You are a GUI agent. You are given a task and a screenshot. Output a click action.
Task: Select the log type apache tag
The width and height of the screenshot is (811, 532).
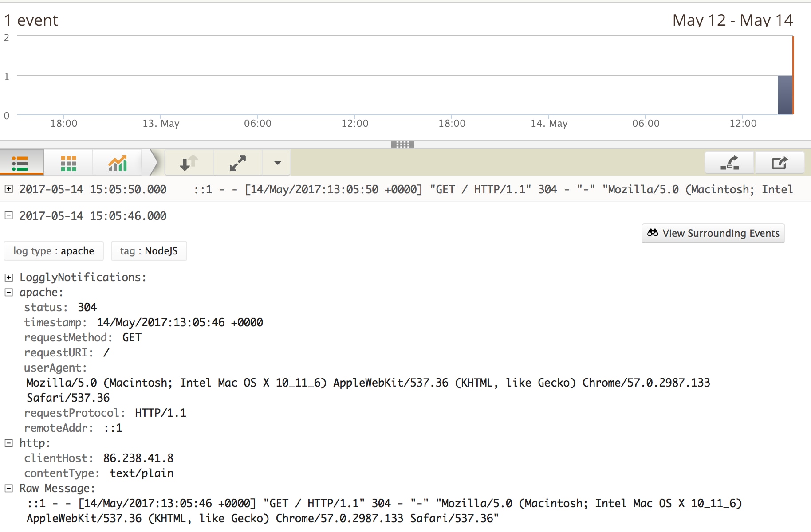54,251
